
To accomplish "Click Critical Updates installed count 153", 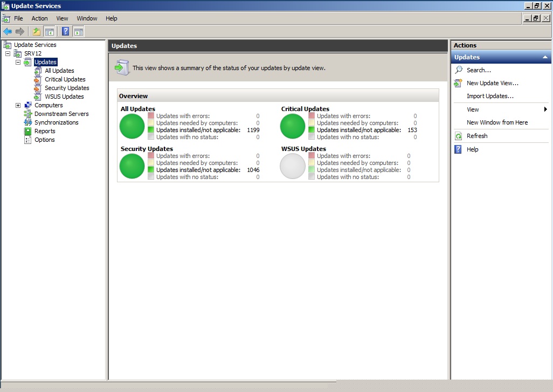I will [412, 130].
